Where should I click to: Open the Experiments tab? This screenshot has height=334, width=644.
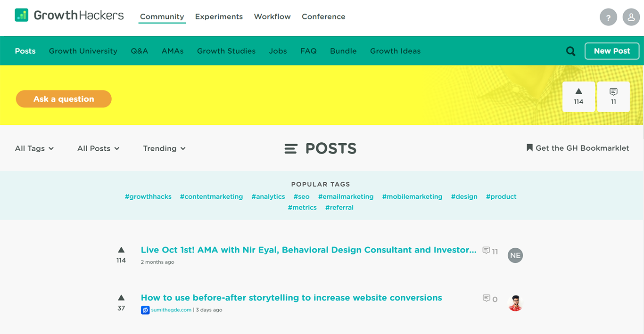219,16
